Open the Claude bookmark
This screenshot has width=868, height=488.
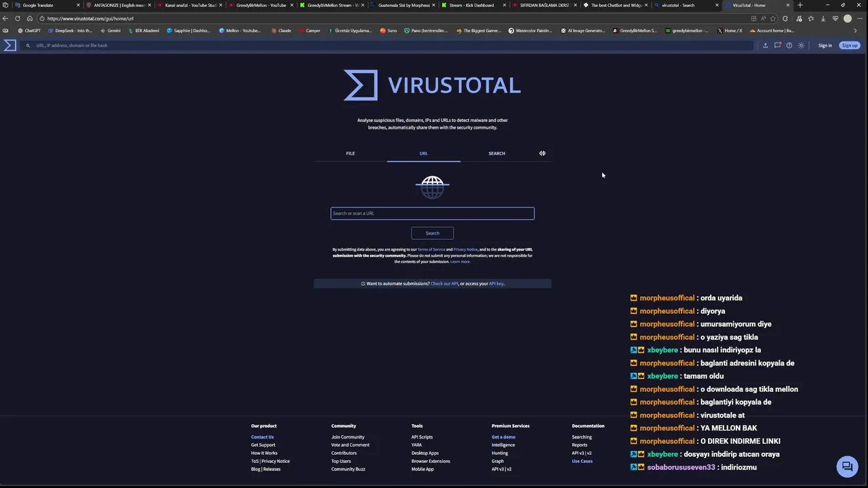[281, 30]
